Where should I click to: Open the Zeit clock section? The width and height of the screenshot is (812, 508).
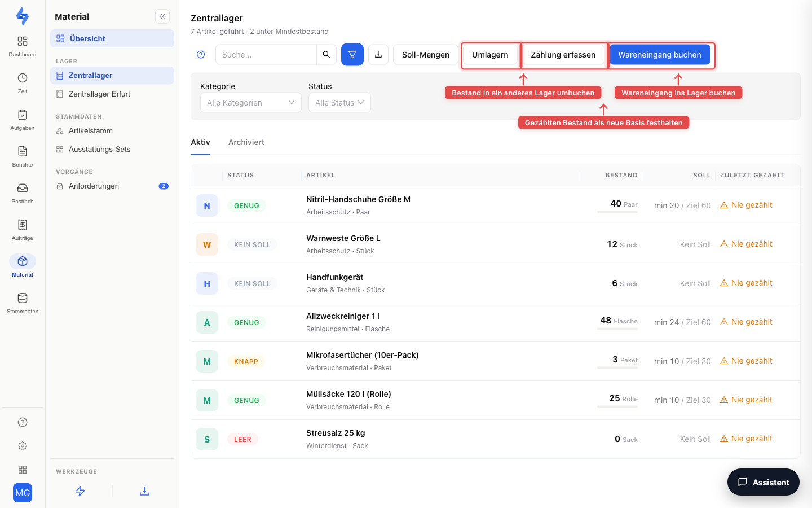[23, 83]
